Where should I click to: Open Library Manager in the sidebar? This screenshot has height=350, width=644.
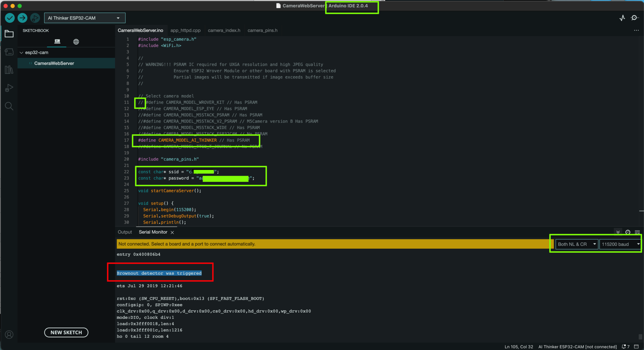[9, 70]
